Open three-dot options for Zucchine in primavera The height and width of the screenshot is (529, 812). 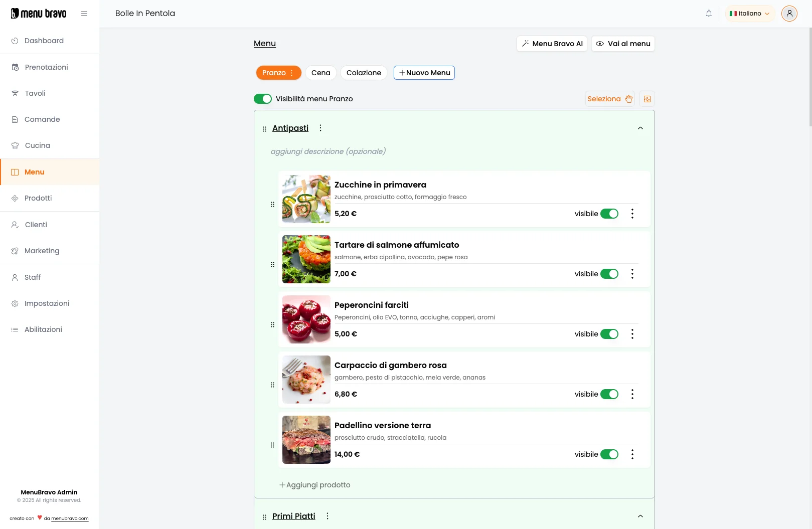[x=632, y=214]
